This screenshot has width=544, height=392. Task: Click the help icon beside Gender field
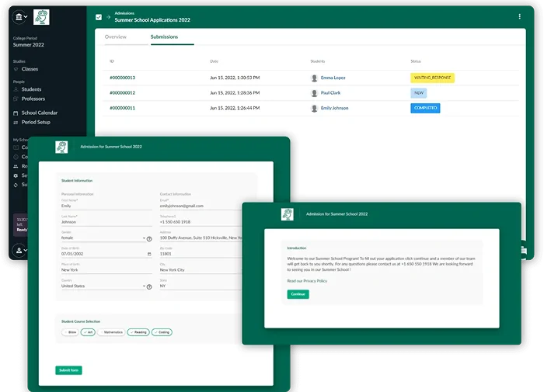149,239
